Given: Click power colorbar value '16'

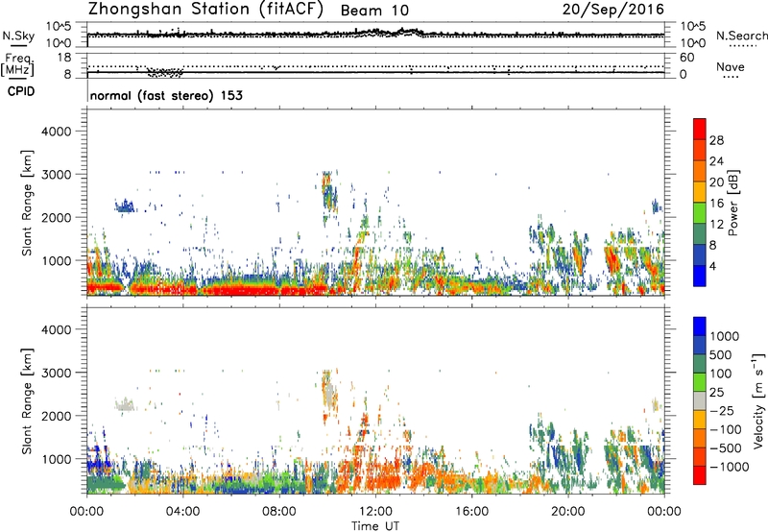Looking at the screenshot, I should 716,204.
